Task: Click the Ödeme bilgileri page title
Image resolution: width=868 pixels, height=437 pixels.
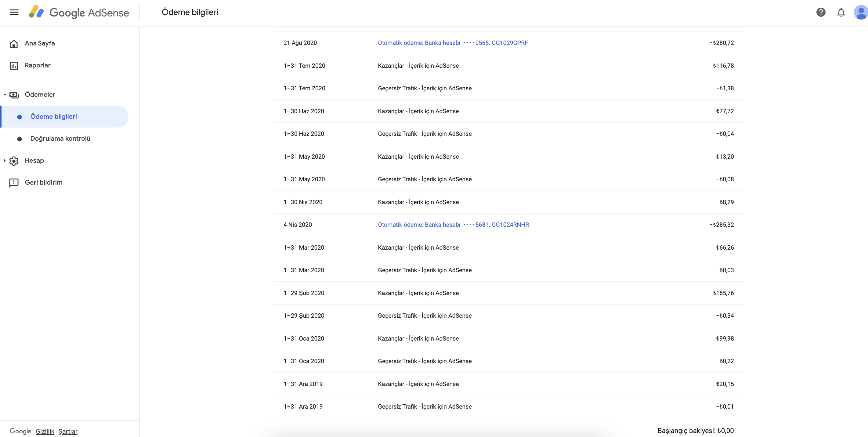Action: click(x=190, y=12)
